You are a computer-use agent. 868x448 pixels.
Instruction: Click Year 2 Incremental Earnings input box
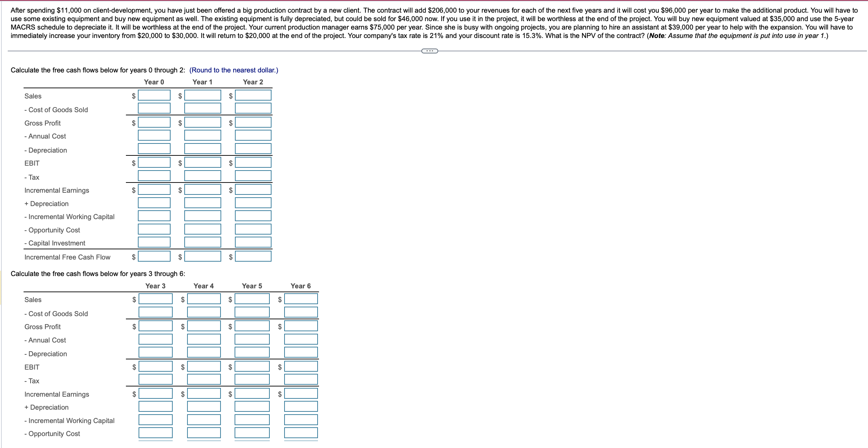[253, 190]
